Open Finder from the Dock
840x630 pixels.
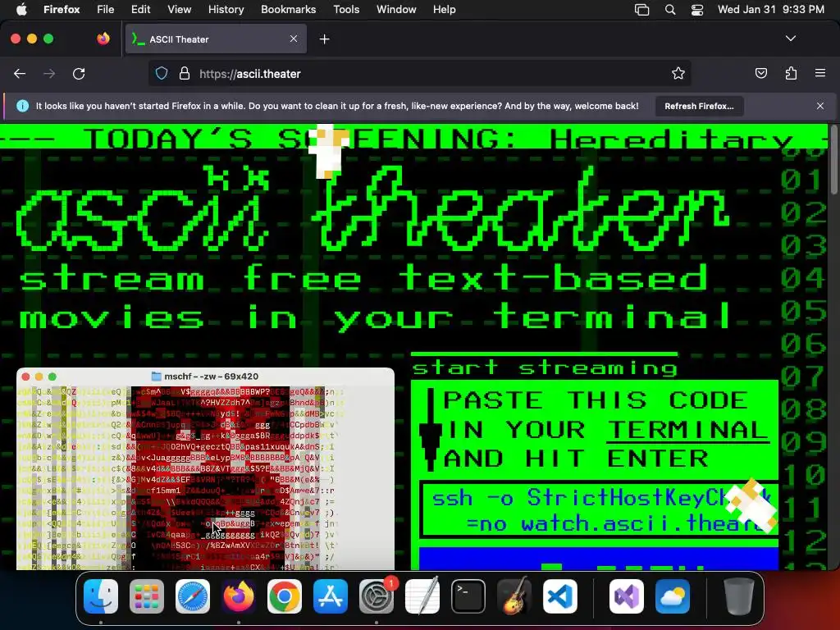point(101,596)
